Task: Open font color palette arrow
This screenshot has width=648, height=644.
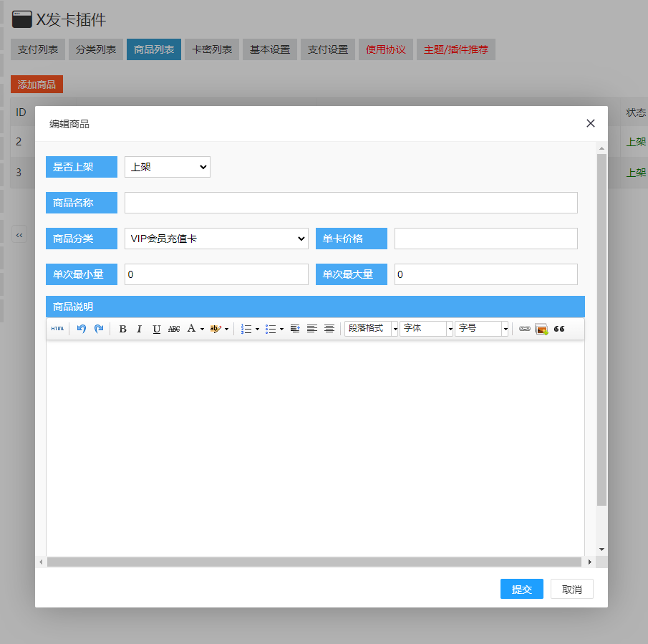Action: tap(202, 329)
